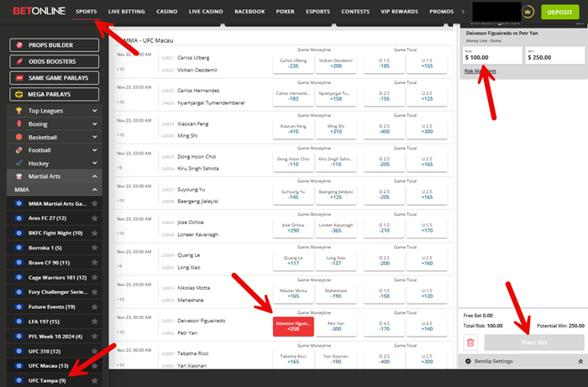The width and height of the screenshot is (588, 387).
Task: Toggle favorite star for UFC 310
Action: (94, 351)
